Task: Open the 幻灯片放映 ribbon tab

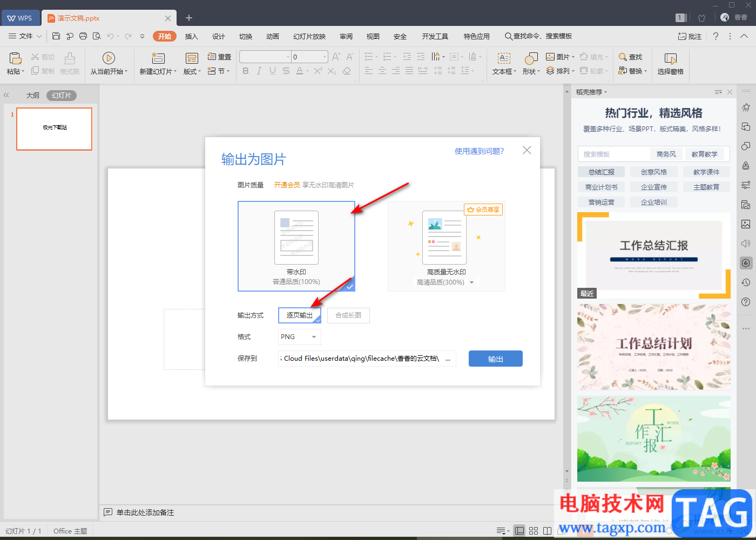Action: [309, 36]
